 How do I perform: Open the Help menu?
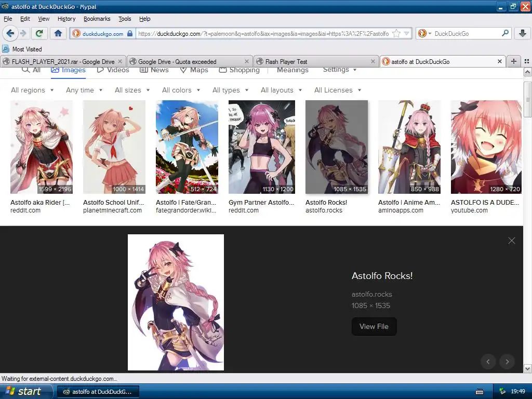pos(144,19)
